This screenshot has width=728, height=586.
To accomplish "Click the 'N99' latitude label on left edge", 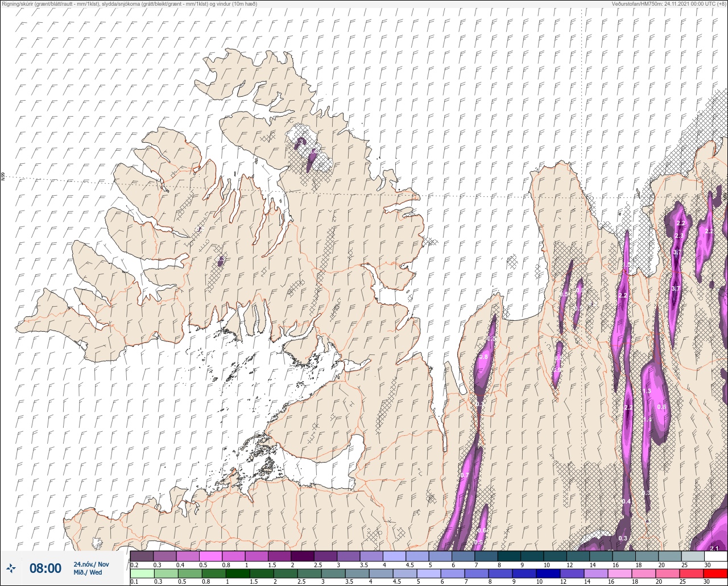I will tap(3, 177).
